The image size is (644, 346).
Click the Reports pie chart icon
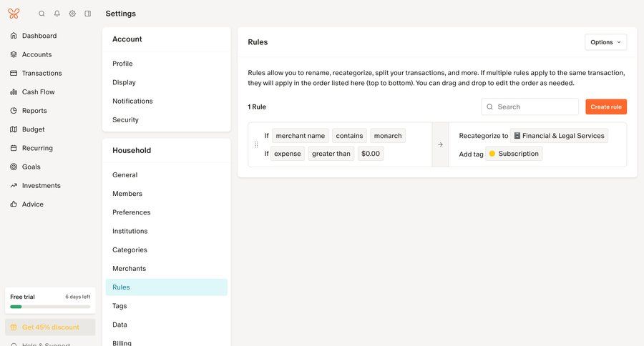(14, 110)
